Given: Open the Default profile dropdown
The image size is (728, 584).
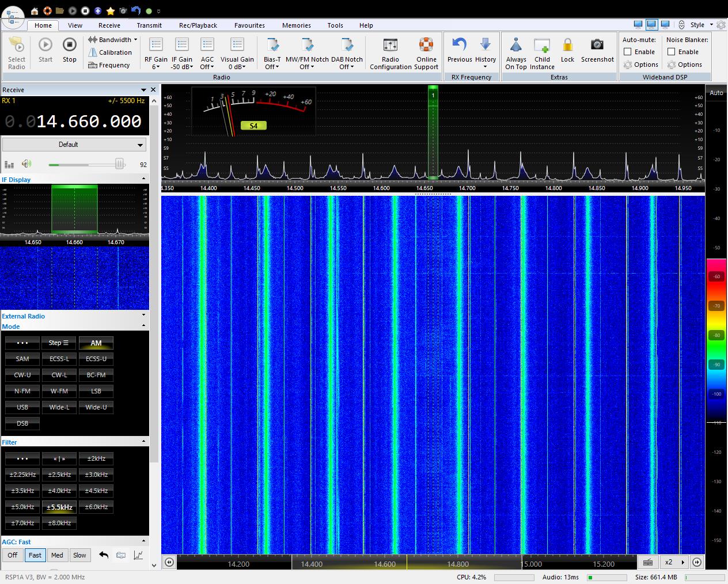Looking at the screenshot, I should point(74,145).
